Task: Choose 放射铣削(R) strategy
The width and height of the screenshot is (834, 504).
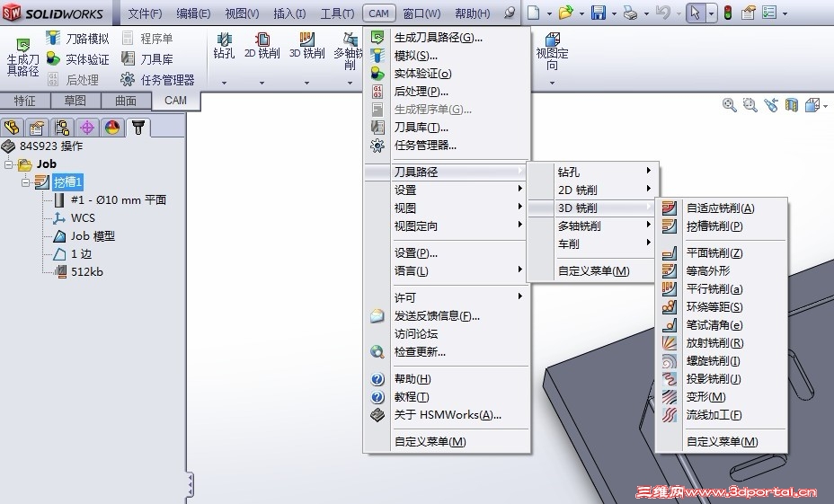Action: 721,343
